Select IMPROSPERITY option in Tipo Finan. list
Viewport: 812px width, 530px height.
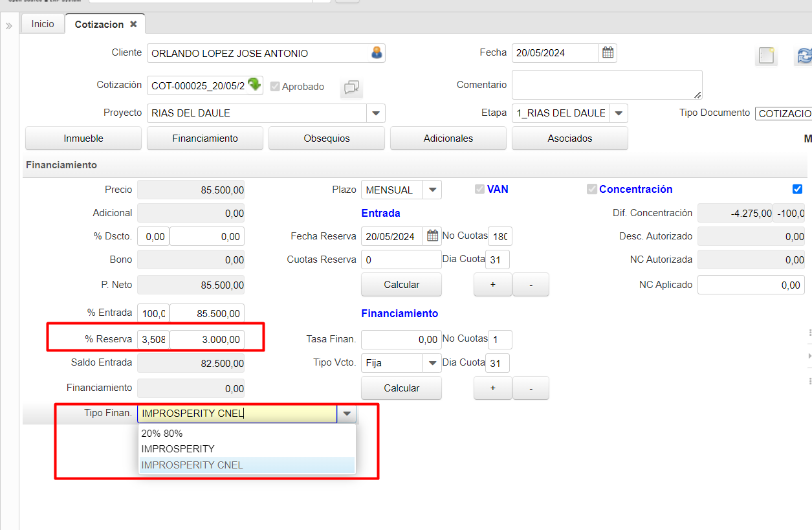[178, 448]
